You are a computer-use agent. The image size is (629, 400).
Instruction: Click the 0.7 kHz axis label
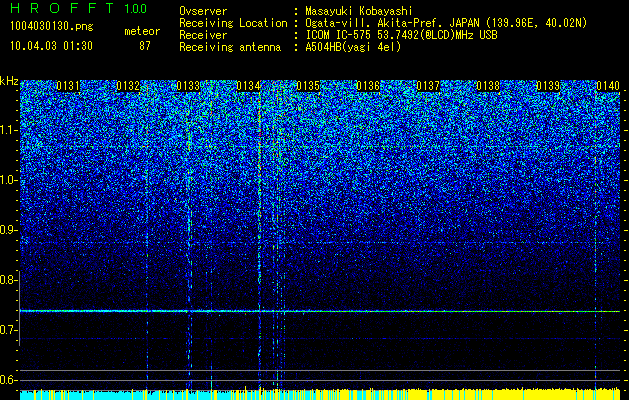8,330
